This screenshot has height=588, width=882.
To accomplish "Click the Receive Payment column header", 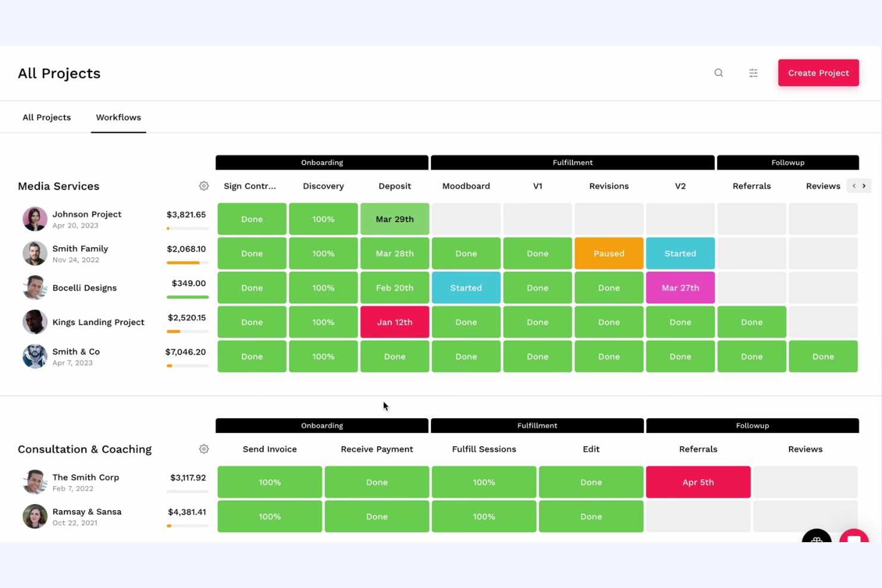I will pyautogui.click(x=377, y=449).
